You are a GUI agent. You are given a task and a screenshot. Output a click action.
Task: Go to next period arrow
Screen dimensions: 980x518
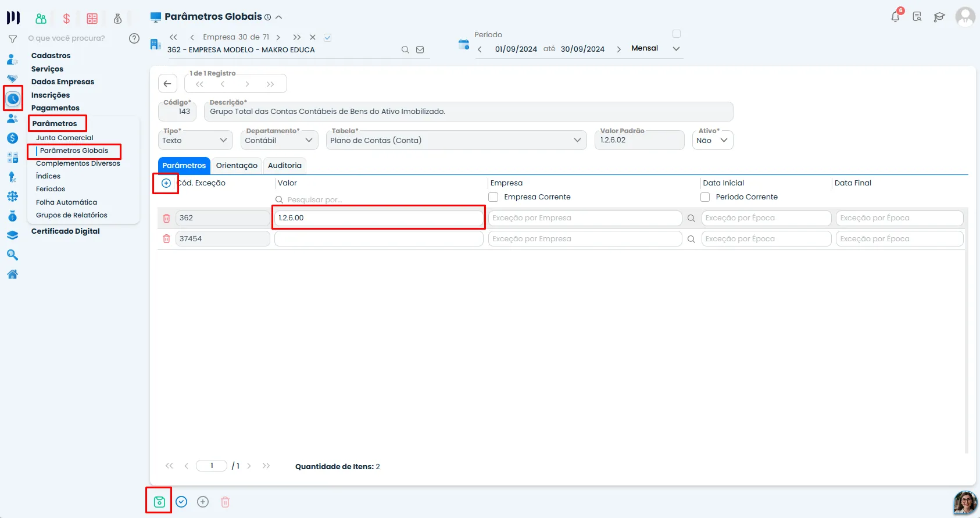pyautogui.click(x=618, y=49)
